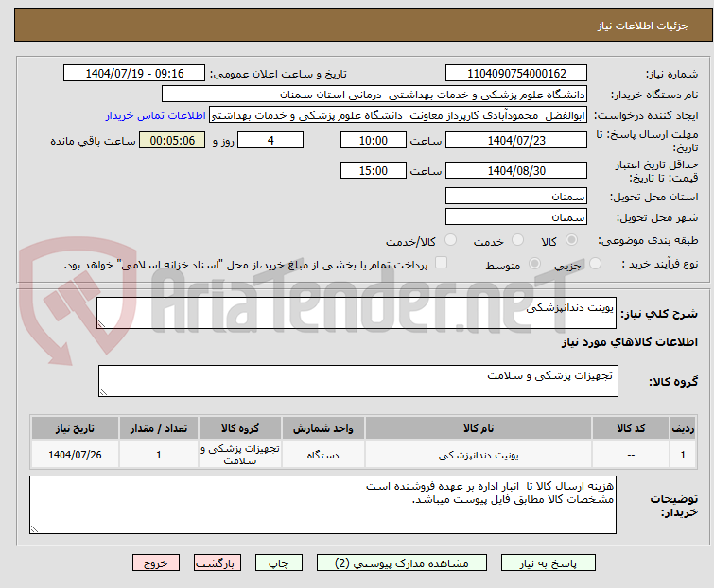Click the resize handle of buyer notes textarea

[x=34, y=529]
